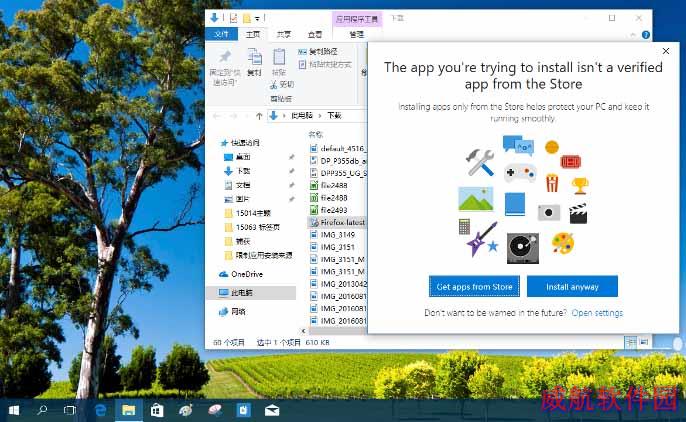Open Microsoft Store from the taskbar
Viewport: 686px width, 422px height.
point(157,410)
